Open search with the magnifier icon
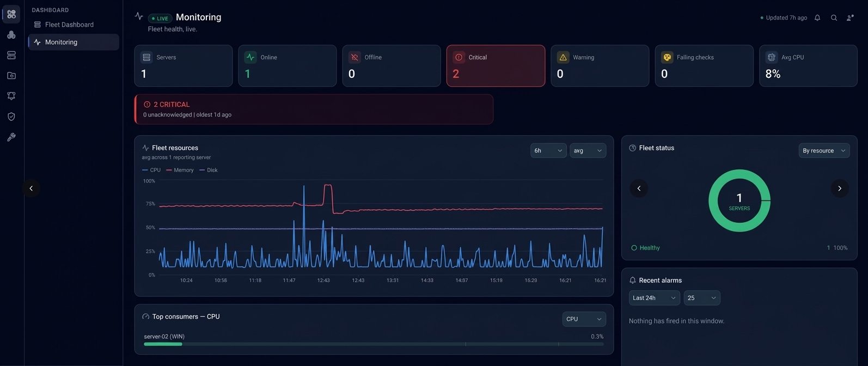Image resolution: width=868 pixels, height=366 pixels. tap(834, 18)
